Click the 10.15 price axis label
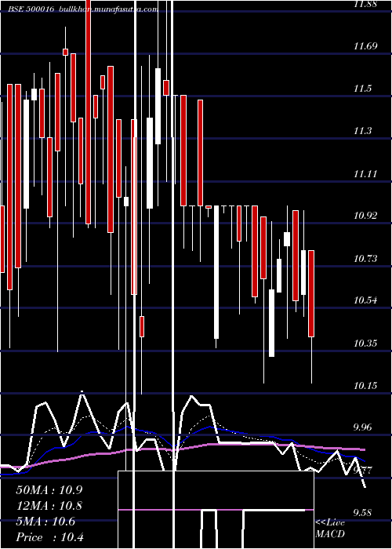 [x=365, y=386]
